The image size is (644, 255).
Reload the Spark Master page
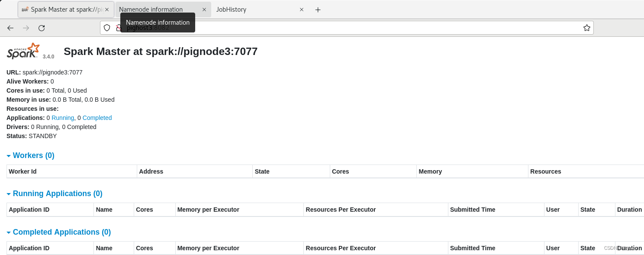coord(42,28)
